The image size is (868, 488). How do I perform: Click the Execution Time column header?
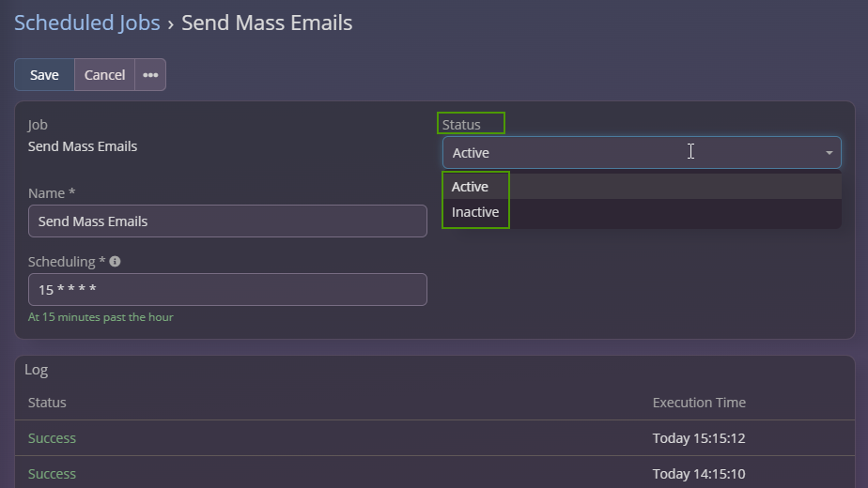699,403
